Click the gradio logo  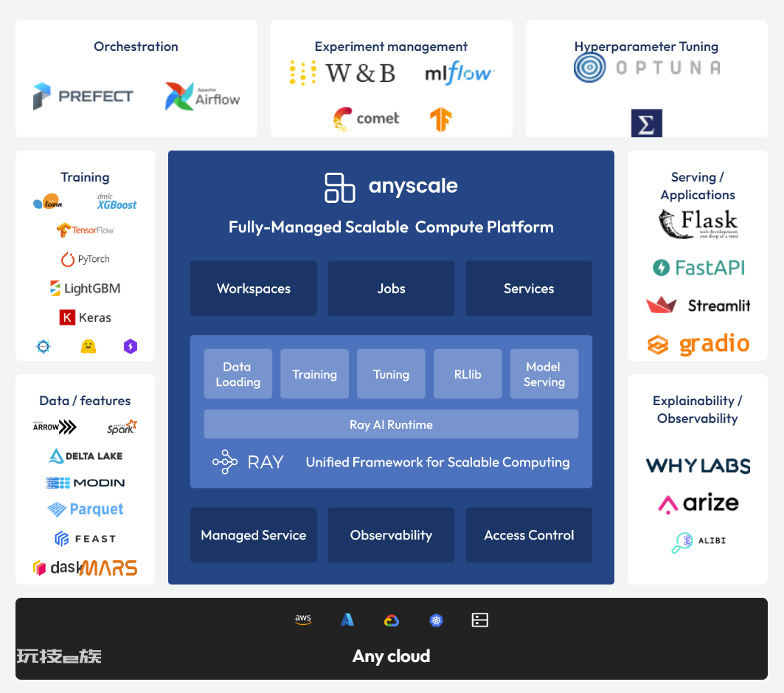coord(698,344)
